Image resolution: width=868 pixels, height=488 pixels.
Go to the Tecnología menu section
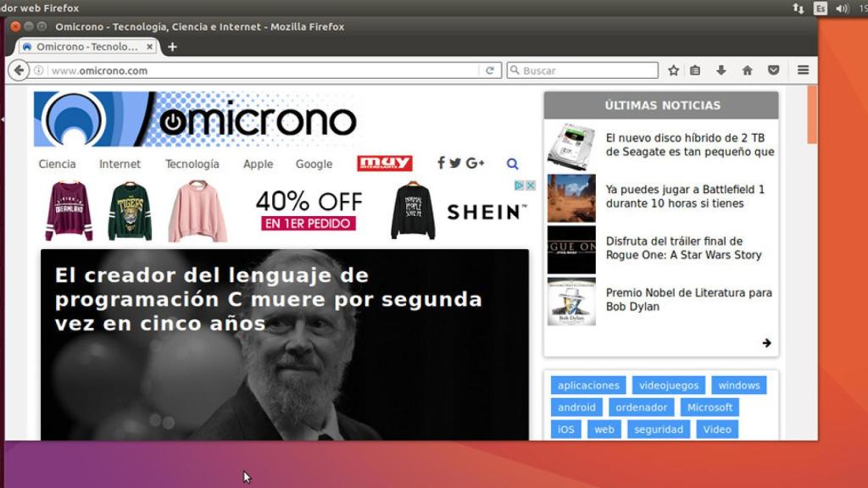pos(192,164)
